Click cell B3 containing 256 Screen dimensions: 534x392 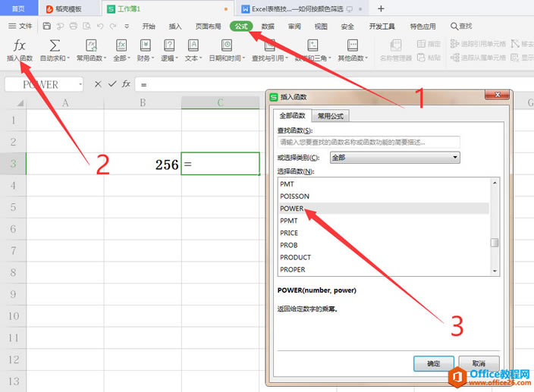[143, 164]
